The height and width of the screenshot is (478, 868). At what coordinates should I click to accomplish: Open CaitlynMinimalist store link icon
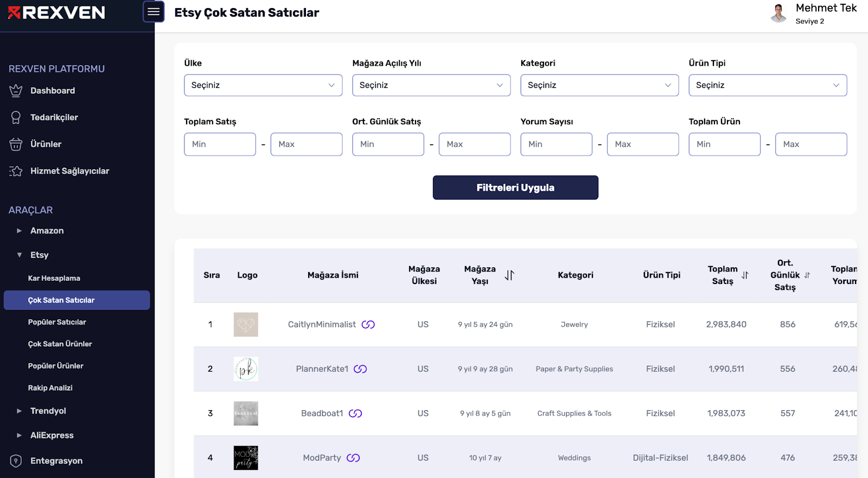click(368, 325)
